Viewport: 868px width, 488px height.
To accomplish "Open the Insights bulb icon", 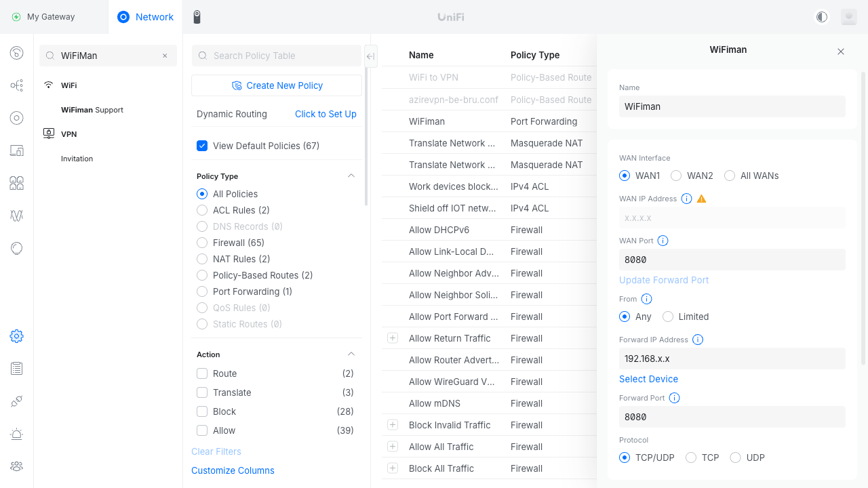I will (17, 248).
